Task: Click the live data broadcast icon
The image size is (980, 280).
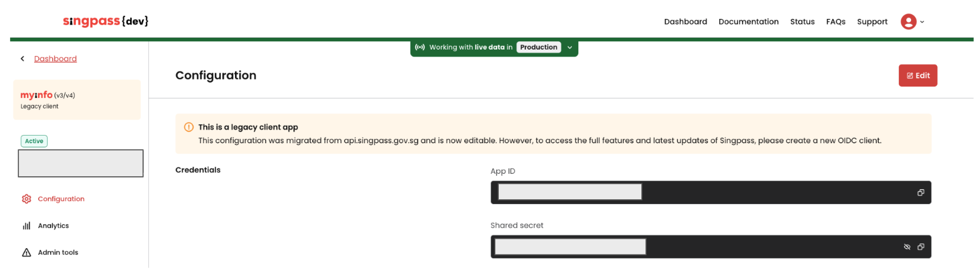Action: [x=420, y=47]
